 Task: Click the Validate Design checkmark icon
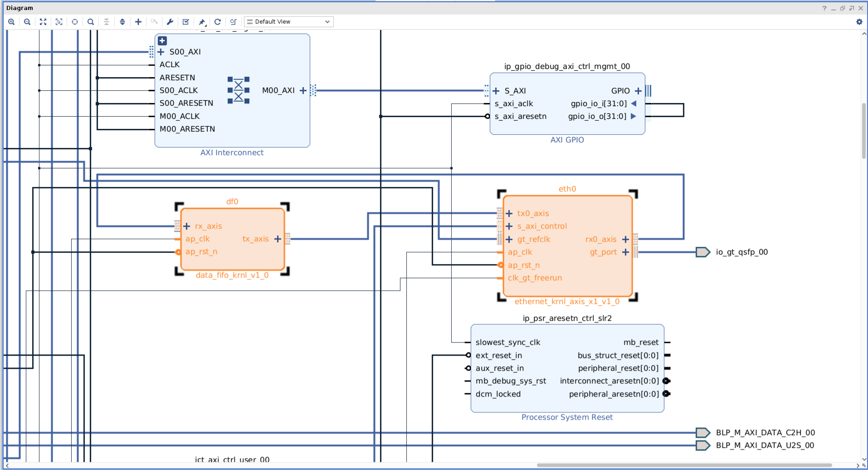(186, 22)
